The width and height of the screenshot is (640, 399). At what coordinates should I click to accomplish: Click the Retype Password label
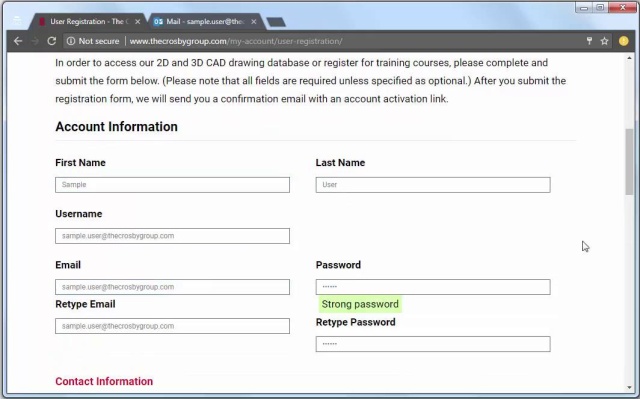(356, 322)
